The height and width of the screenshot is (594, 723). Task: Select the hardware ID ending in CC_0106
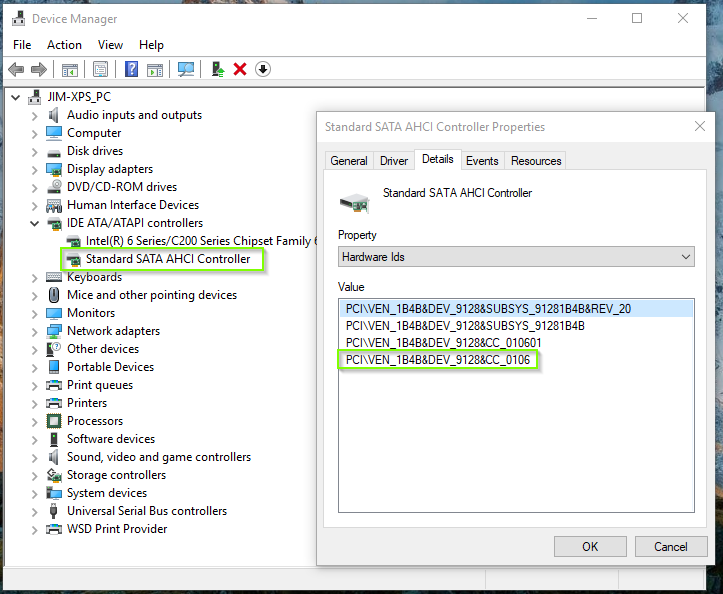pyautogui.click(x=438, y=359)
